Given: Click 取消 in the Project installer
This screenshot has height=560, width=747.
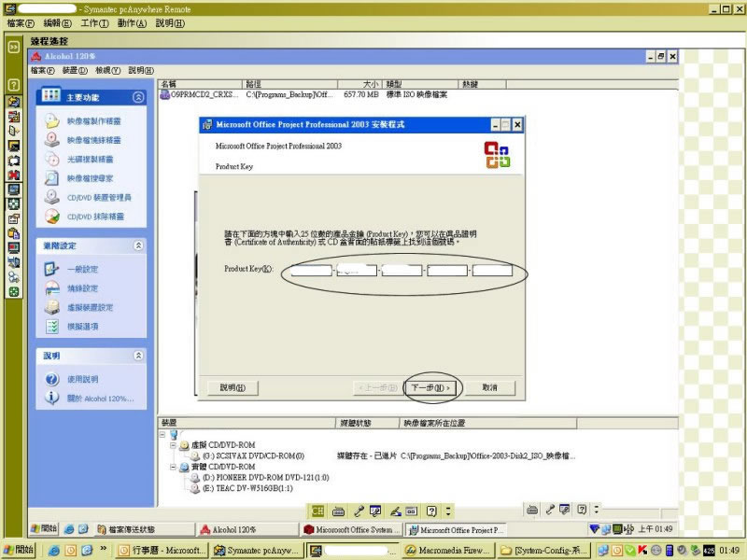Looking at the screenshot, I should coord(489,388).
